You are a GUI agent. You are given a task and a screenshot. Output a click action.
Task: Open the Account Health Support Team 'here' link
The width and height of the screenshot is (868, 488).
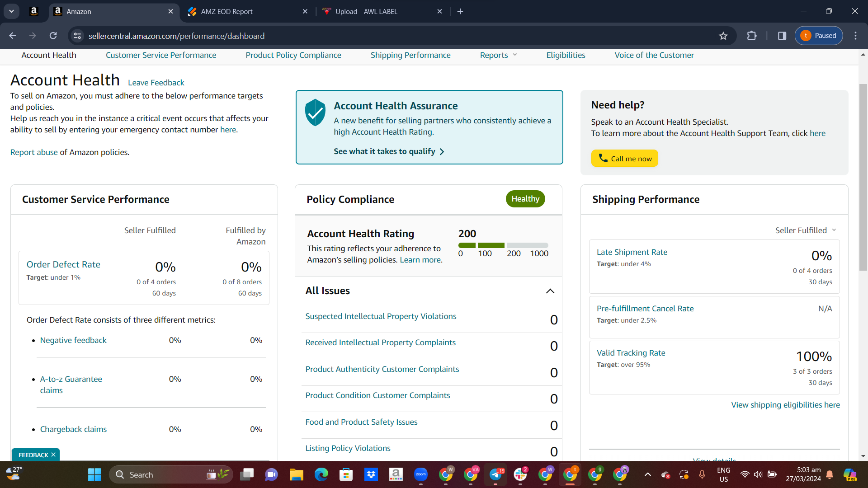point(817,133)
